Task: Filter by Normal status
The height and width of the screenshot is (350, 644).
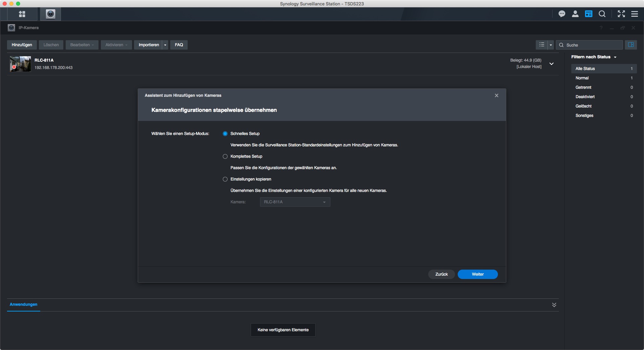Action: click(604, 78)
